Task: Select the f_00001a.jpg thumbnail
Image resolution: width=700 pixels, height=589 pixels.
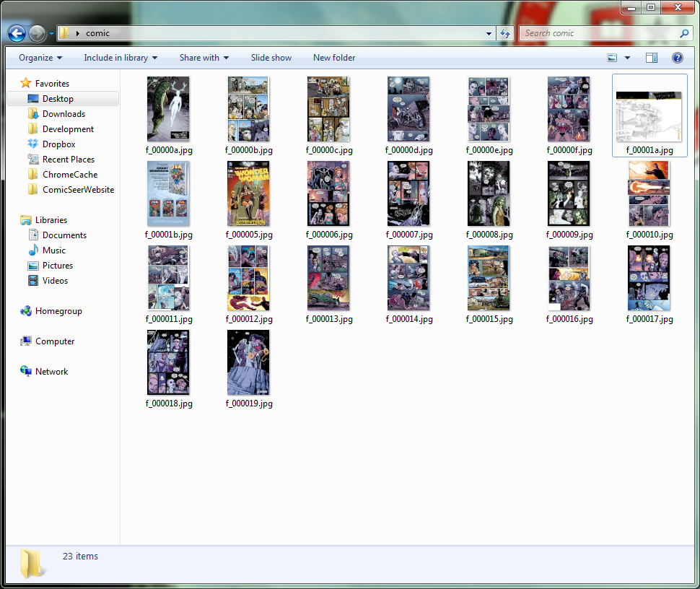Action: coord(649,115)
